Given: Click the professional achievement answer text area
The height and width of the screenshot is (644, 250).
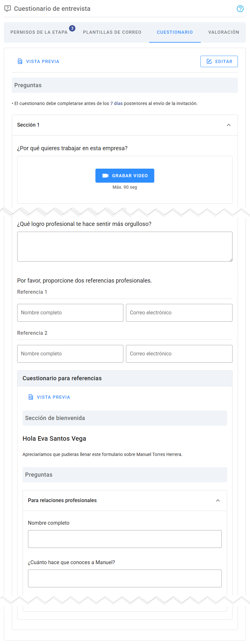Looking at the screenshot, I should coord(125,247).
